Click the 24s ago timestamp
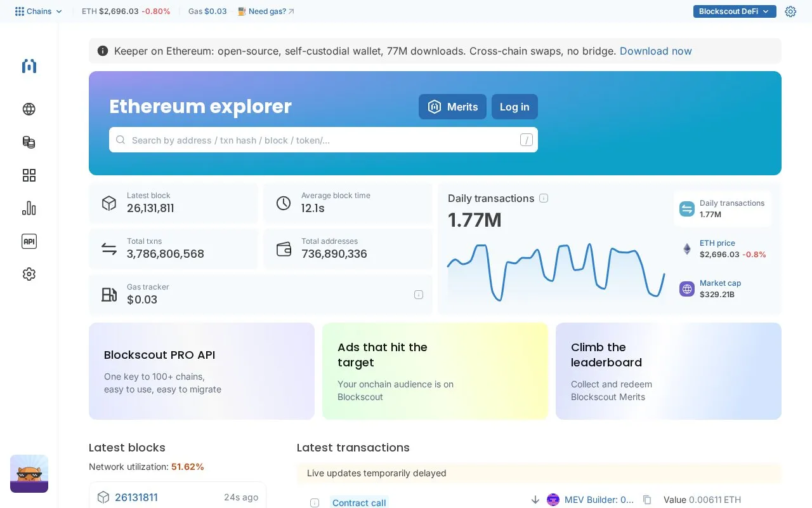812x508 pixels. [x=241, y=497]
